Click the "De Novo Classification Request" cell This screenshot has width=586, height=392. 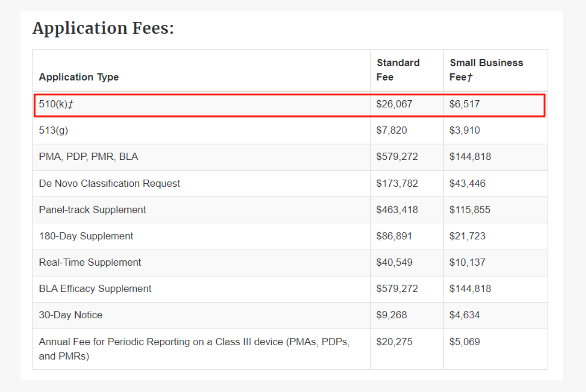[x=109, y=183]
